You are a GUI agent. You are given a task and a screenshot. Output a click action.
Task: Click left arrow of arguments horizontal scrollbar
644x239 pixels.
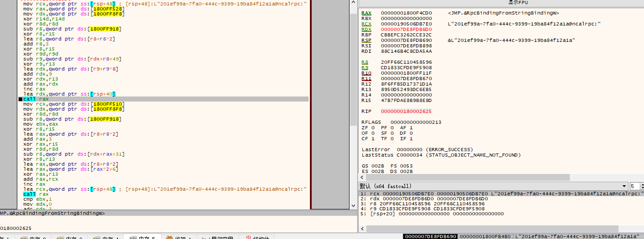point(362,228)
